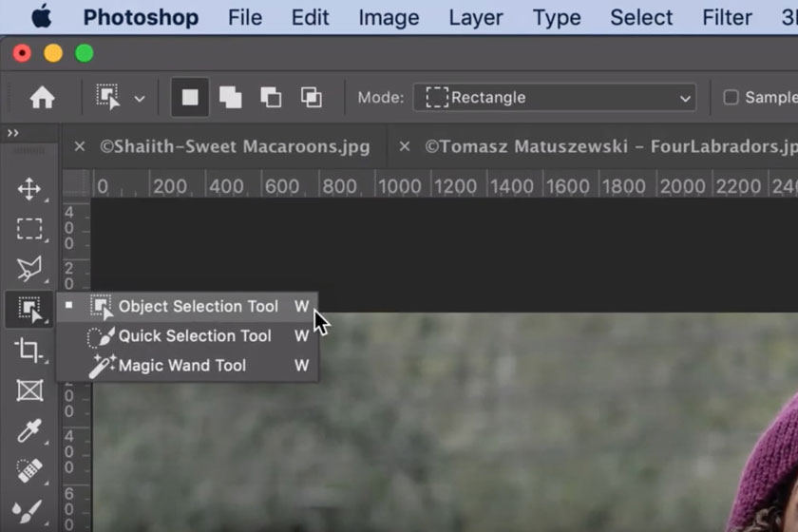This screenshot has width=798, height=532.
Task: Close the Shaiith-Sweet Macaroons.jpg tab
Action: 80,146
